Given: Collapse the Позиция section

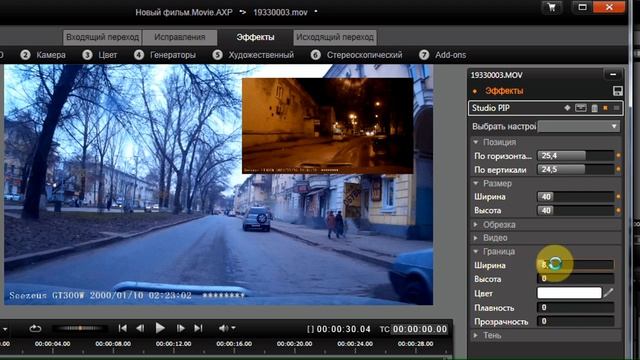Looking at the screenshot, I should 476,142.
